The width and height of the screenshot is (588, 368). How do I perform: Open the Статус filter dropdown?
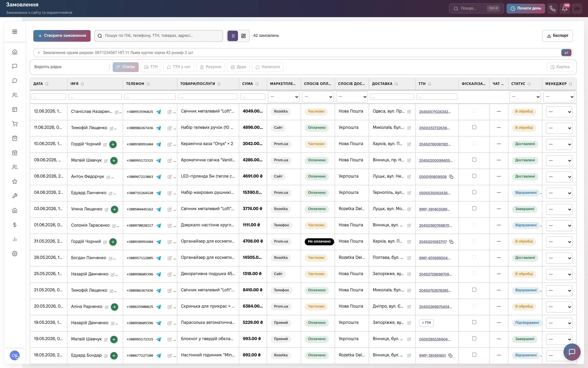point(525,97)
